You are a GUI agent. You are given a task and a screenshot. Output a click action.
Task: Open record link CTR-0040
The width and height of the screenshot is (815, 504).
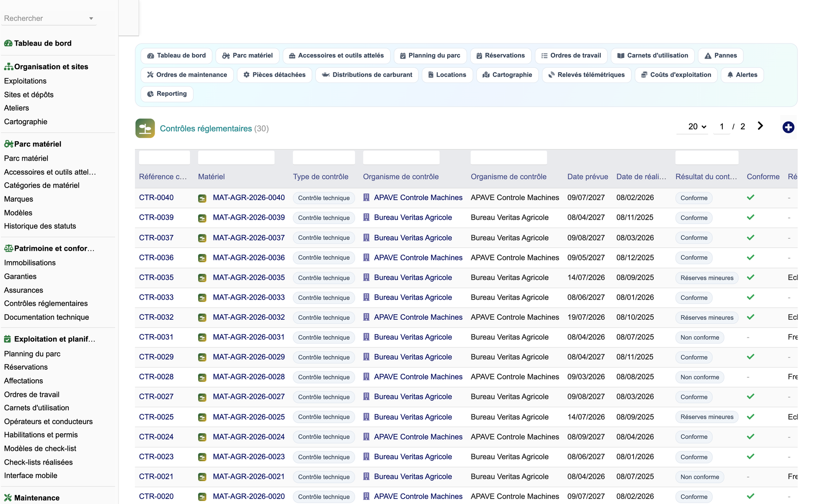[x=156, y=198]
